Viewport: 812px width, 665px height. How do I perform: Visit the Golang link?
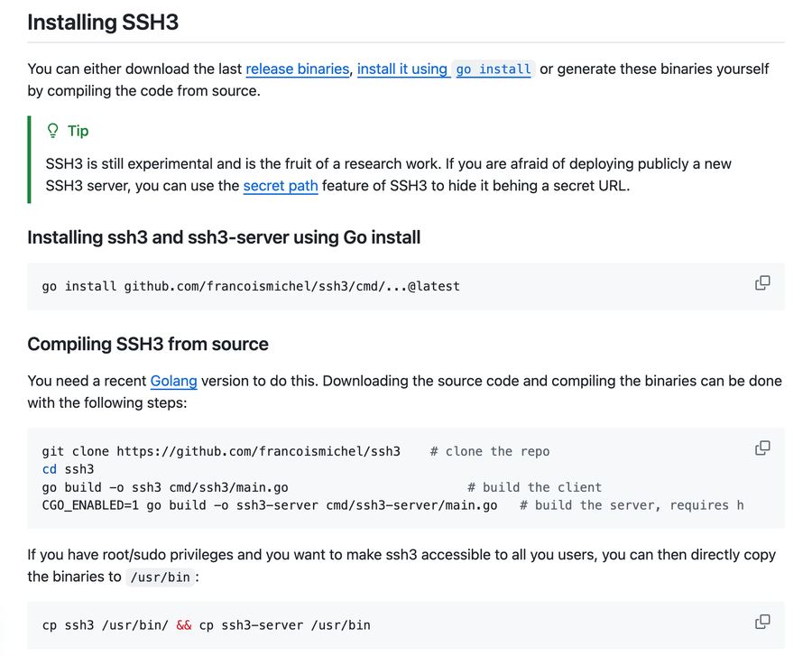click(174, 381)
